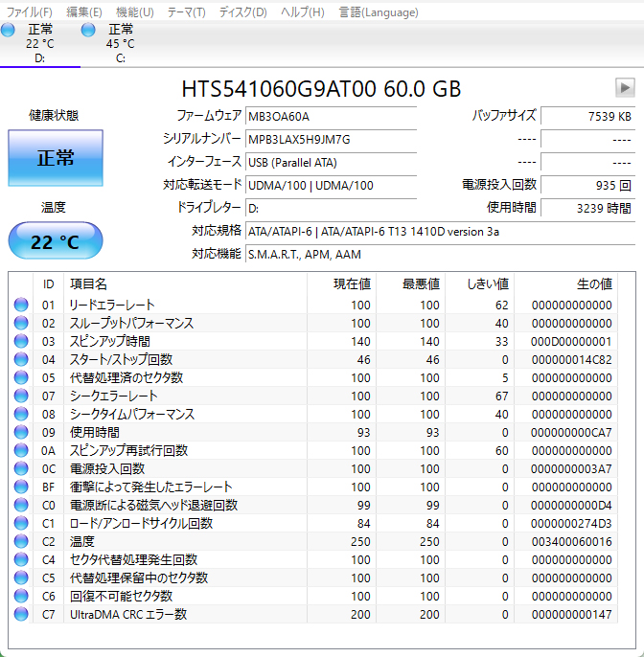Click status orb for リードエラーレート row

(x=21, y=305)
